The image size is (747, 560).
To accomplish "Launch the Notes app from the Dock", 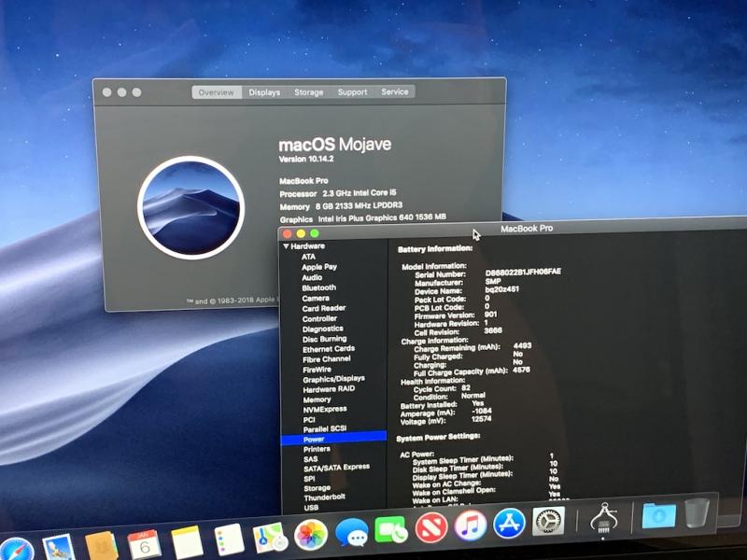I will pos(188,542).
